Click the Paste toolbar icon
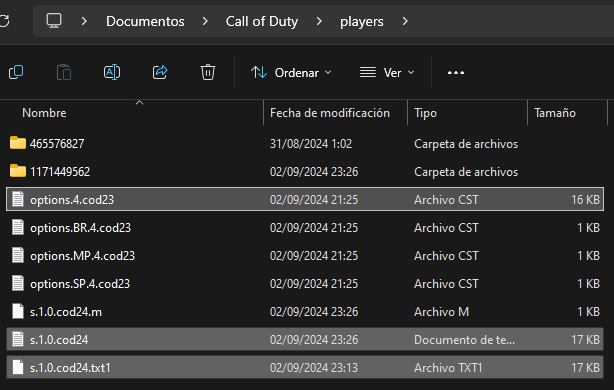This screenshot has height=390, width=614. coord(64,72)
